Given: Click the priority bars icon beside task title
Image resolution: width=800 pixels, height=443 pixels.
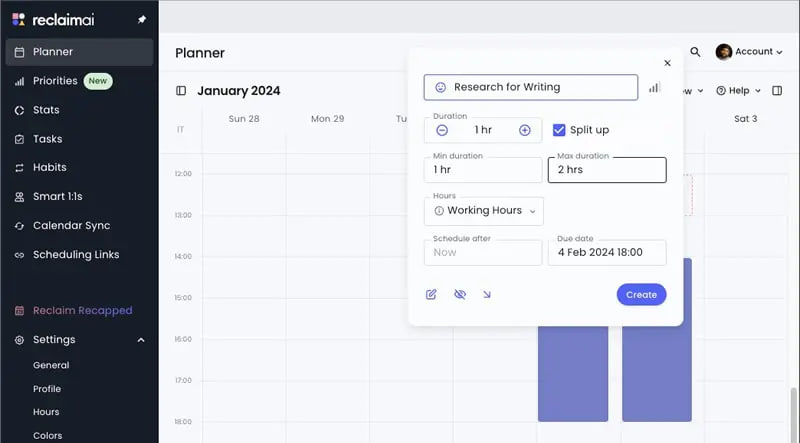Looking at the screenshot, I should pyautogui.click(x=654, y=88).
